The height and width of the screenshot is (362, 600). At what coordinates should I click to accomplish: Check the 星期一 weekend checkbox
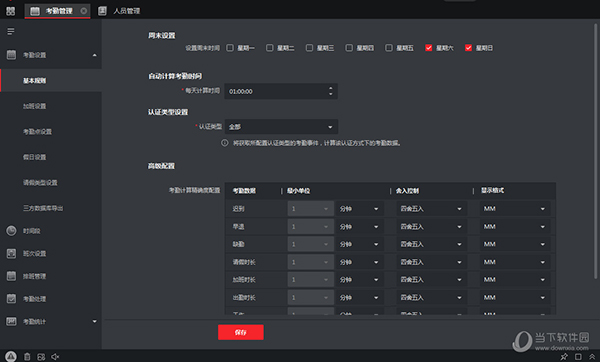tap(230, 48)
